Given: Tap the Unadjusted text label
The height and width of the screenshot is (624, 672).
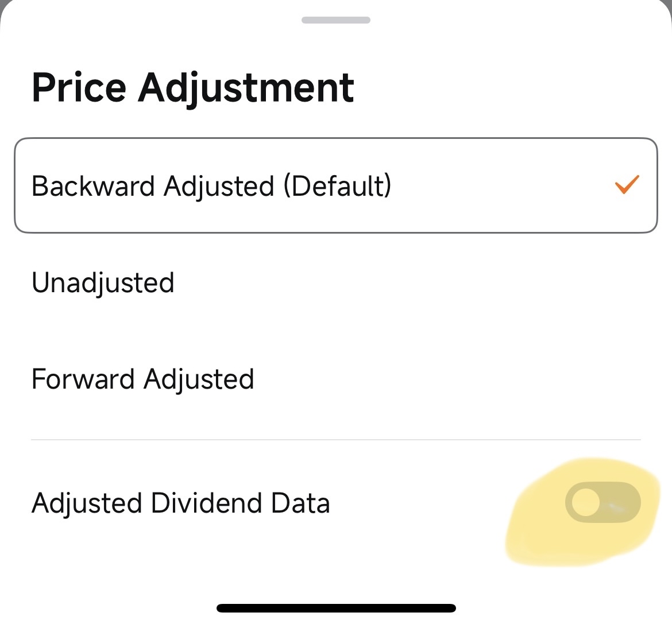Looking at the screenshot, I should [x=103, y=283].
